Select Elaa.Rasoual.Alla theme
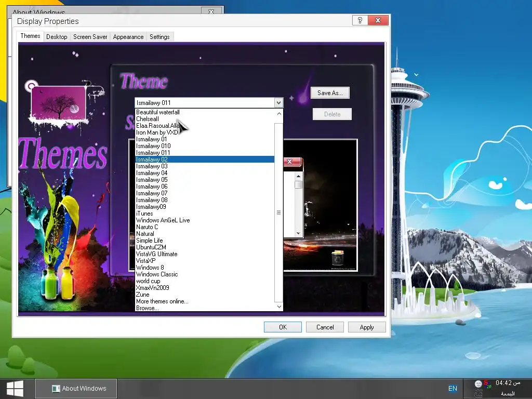This screenshot has height=399, width=532. pos(205,126)
